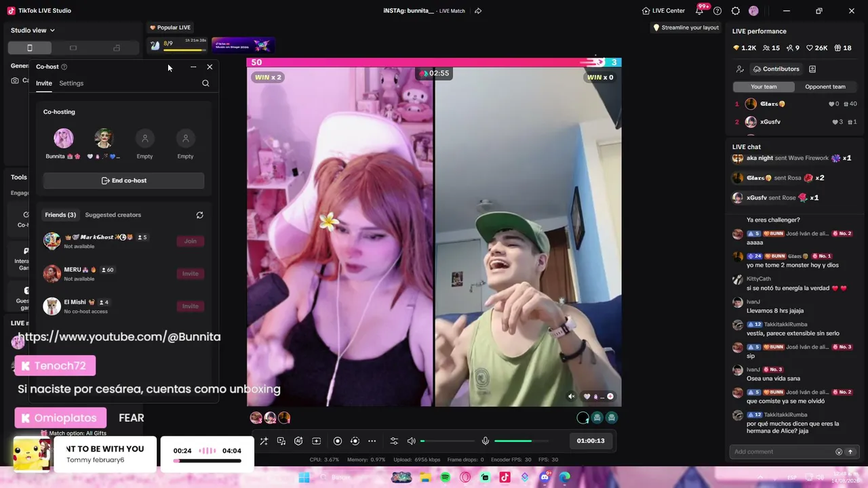Mute the speaker output

tap(411, 441)
